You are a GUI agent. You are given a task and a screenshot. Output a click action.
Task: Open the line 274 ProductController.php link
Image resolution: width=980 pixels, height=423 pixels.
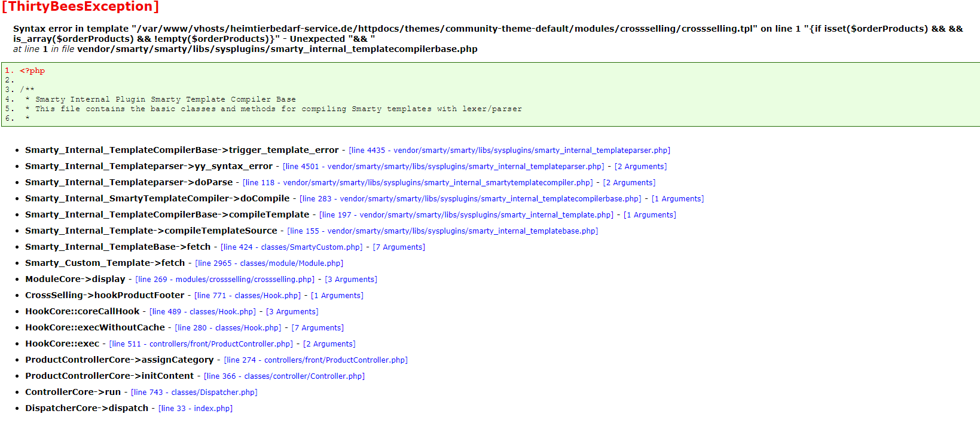316,360
